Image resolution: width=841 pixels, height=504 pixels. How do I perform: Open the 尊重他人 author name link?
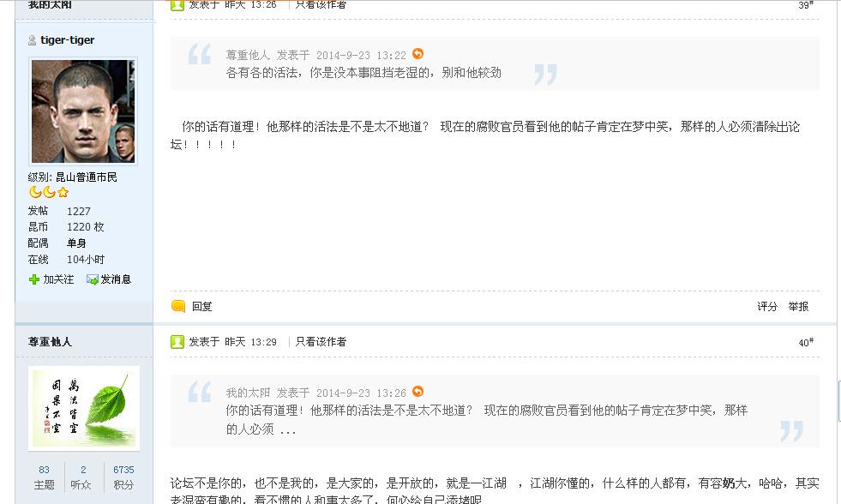pos(50,341)
